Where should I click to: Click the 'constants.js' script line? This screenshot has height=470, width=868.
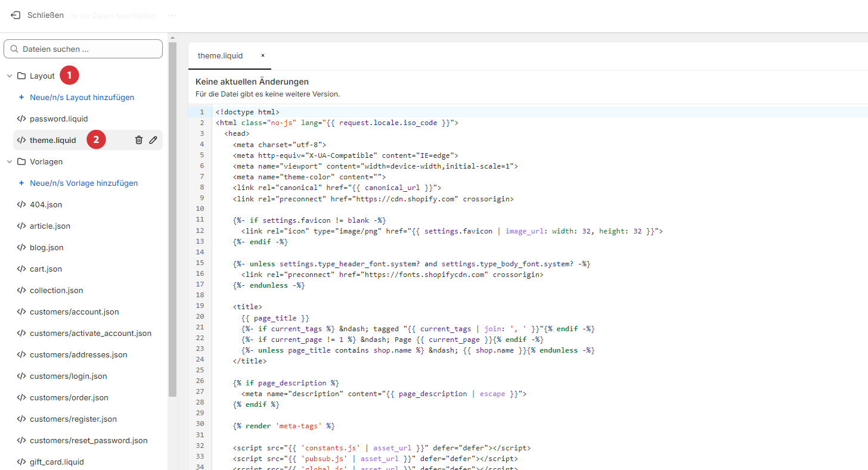click(382, 448)
